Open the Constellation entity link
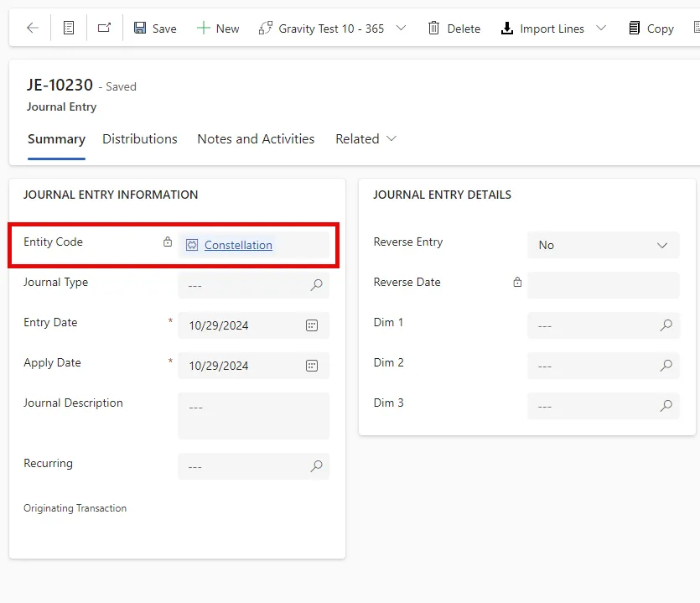This screenshot has height=603, width=700. [238, 245]
